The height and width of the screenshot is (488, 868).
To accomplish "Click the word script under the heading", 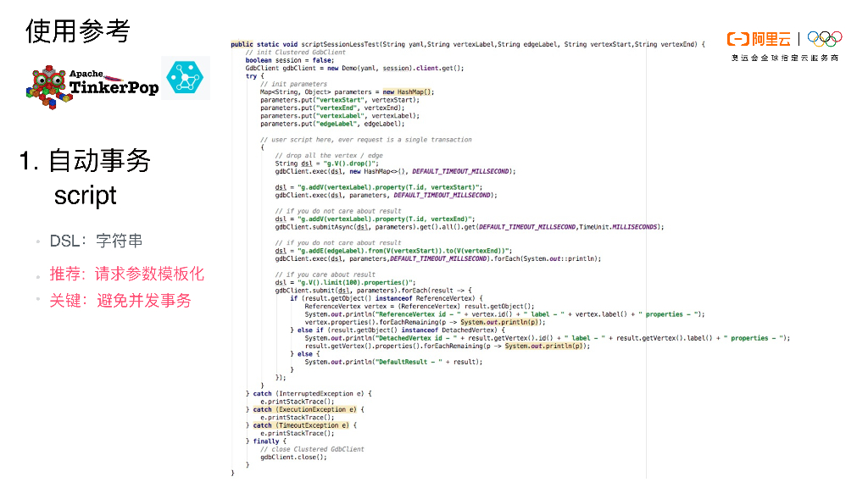I will pyautogui.click(x=86, y=196).
